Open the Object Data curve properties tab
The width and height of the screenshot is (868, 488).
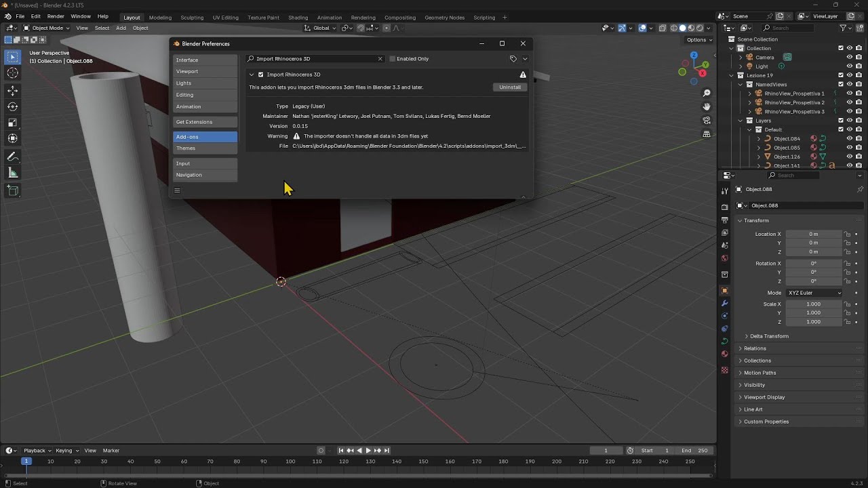point(724,341)
